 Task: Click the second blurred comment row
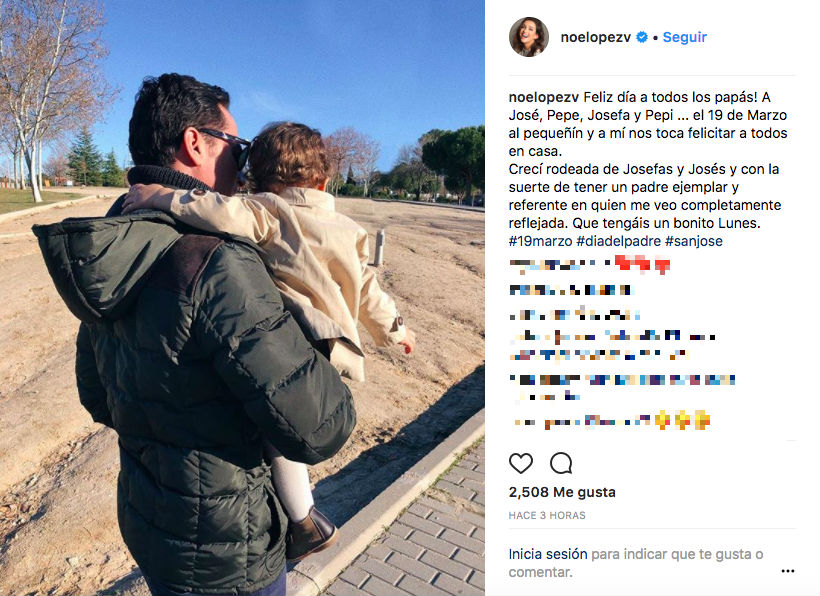tap(572, 290)
